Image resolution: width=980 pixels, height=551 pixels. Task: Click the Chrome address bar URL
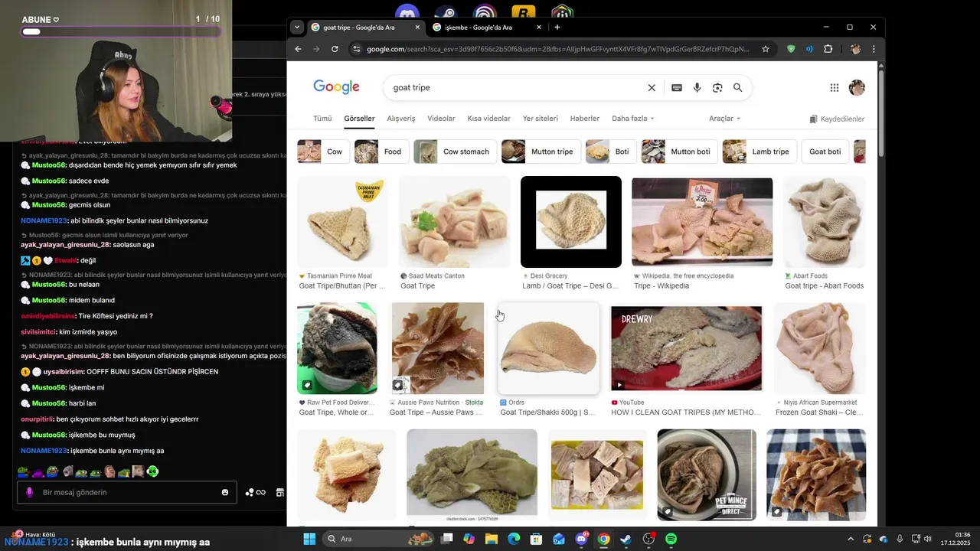[557, 49]
